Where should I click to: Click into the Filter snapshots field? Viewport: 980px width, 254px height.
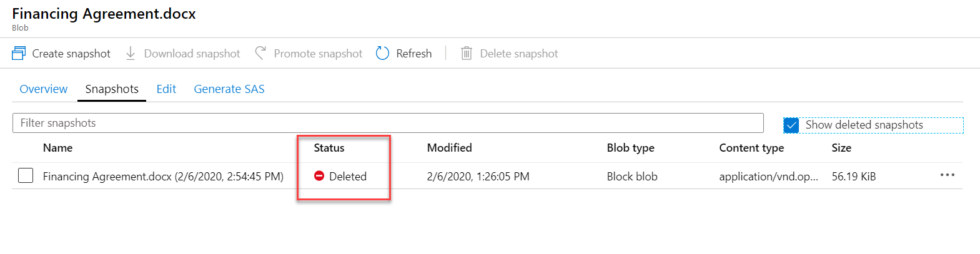coord(387,123)
